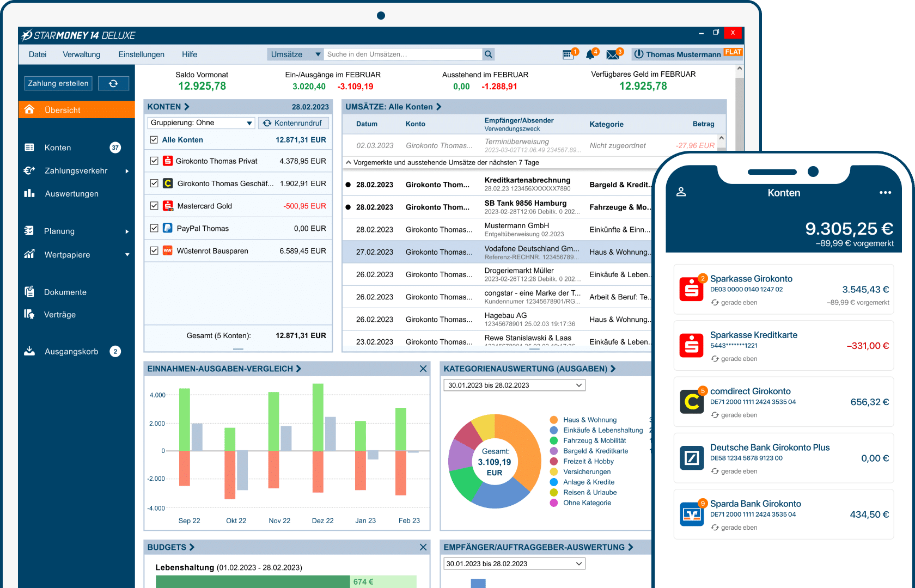Screen dimensions: 915x588
Task: Collapse the Vorgemerkte und ausstehende Umsätze section
Action: (349, 162)
